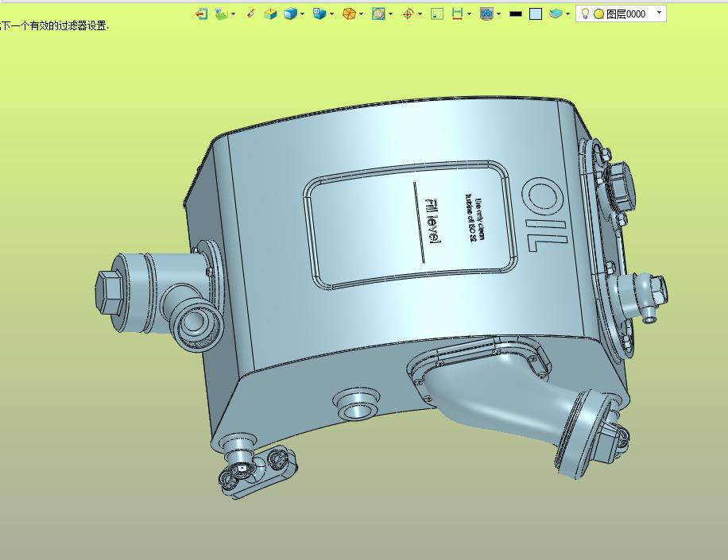Click the framed circle zoom icon

click(x=378, y=14)
